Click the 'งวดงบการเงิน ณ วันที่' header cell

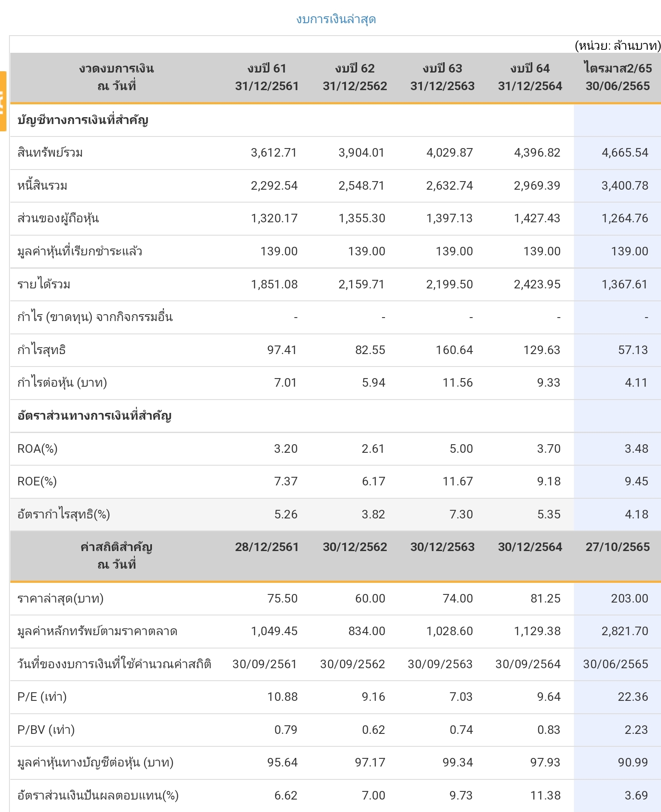point(116,77)
